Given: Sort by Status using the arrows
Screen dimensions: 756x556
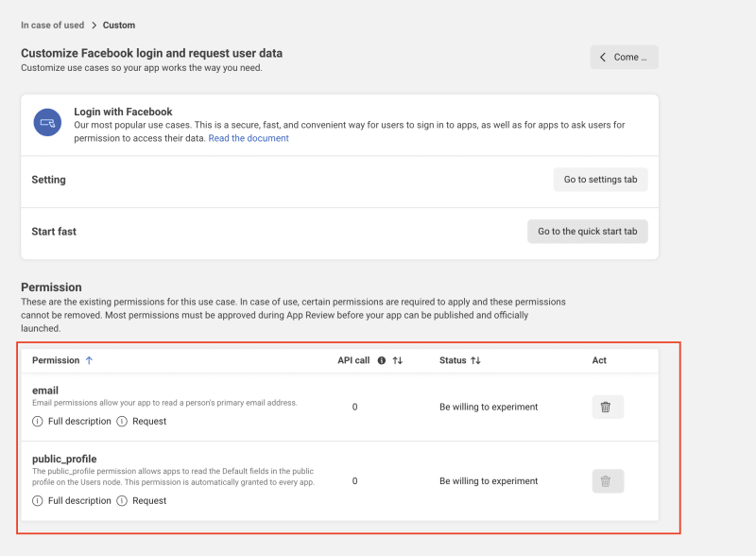Looking at the screenshot, I should point(475,360).
